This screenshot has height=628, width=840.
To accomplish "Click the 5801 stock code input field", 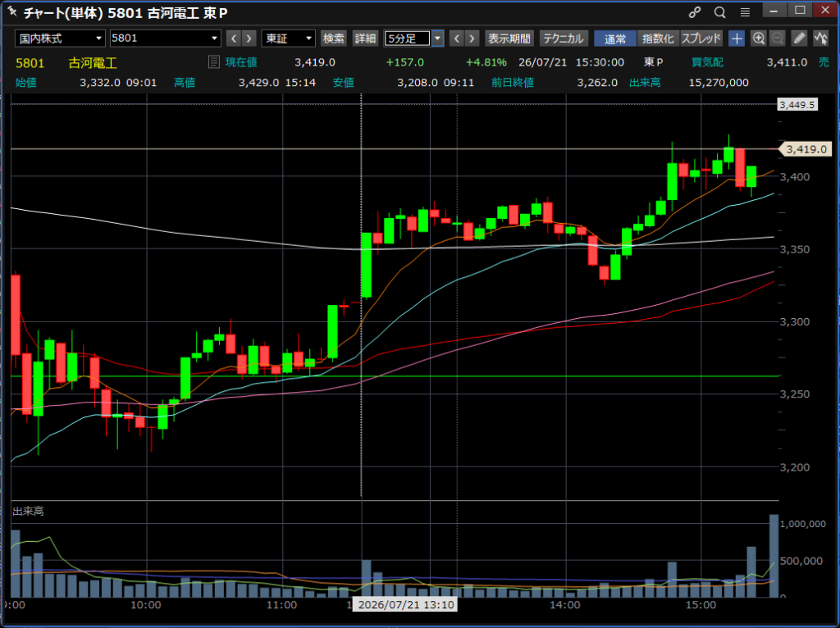I will pos(165,39).
